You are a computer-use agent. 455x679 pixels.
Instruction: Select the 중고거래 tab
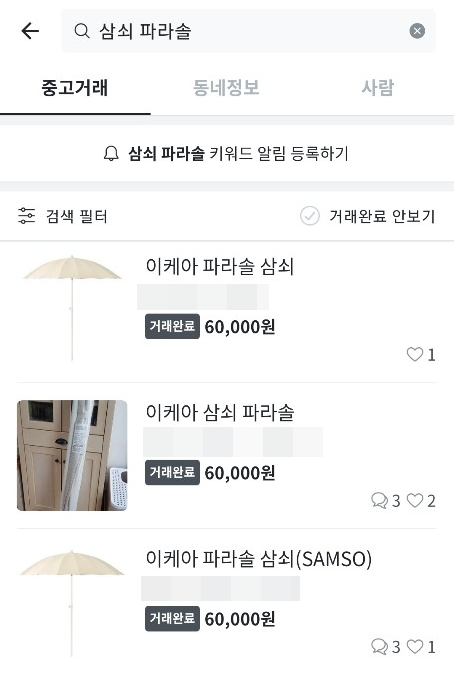tap(74, 88)
